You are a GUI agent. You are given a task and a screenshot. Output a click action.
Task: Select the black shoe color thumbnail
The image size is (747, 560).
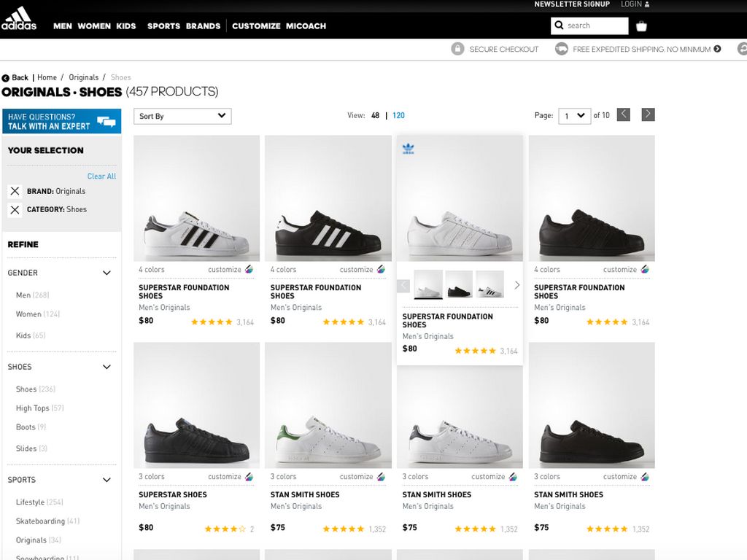tap(459, 284)
